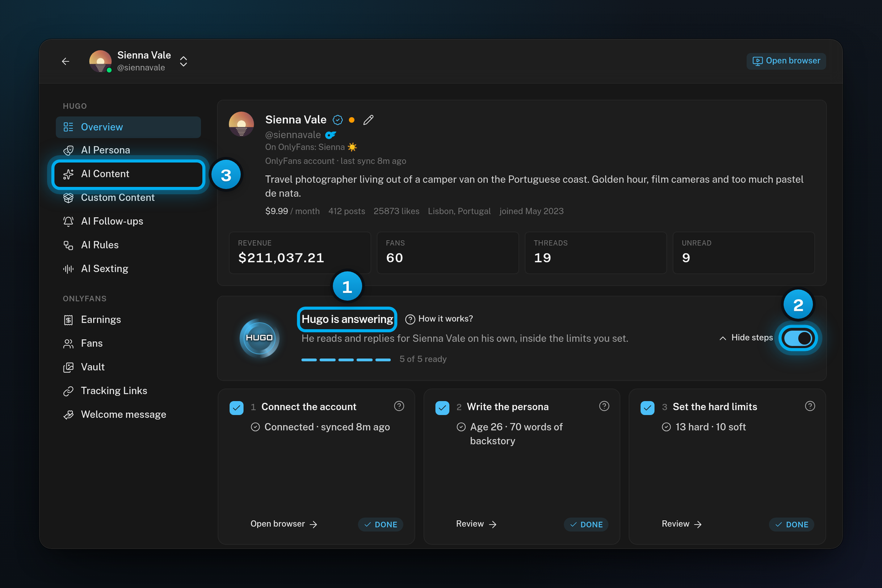Click the orange status dot by the name

click(352, 120)
